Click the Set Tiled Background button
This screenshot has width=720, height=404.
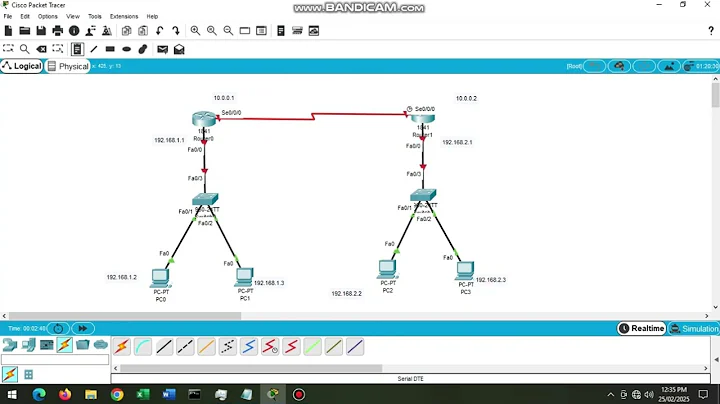tap(669, 66)
